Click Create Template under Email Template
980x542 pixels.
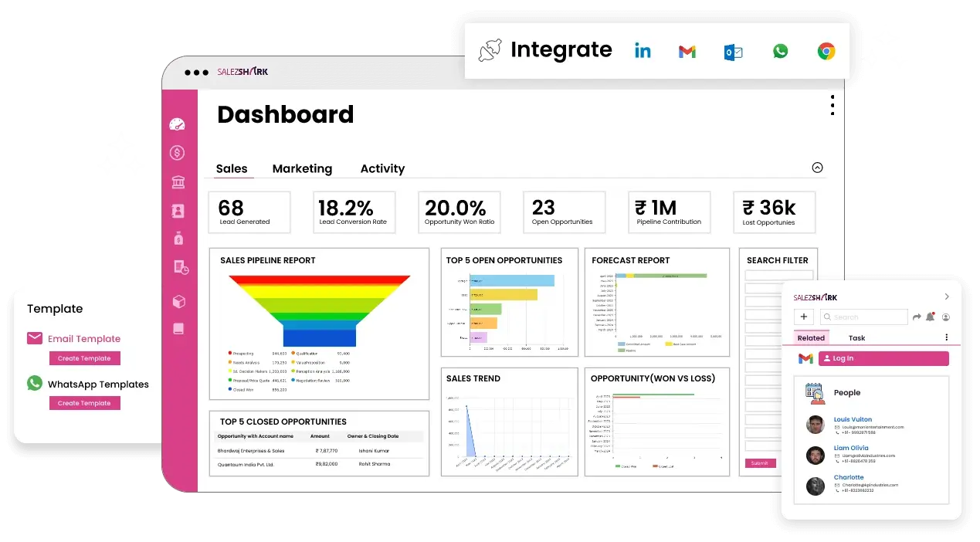[84, 358]
